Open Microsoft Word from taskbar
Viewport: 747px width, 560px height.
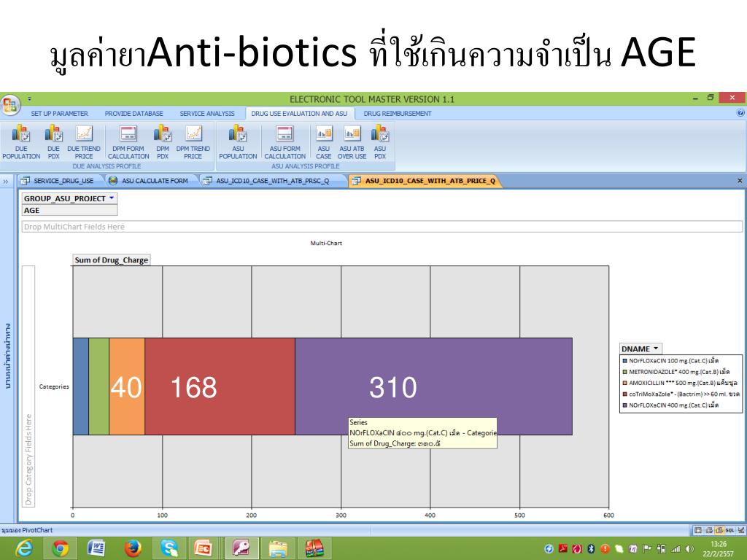coord(96,548)
